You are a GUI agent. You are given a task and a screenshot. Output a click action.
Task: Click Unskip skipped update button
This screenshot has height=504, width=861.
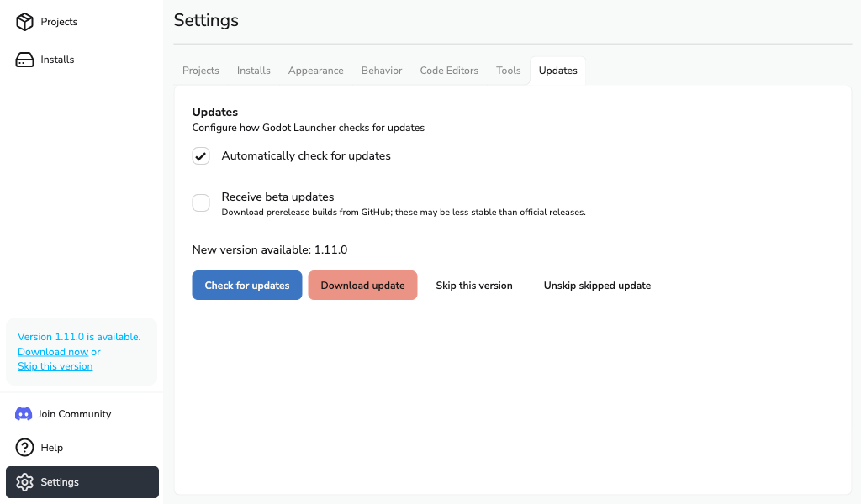[x=598, y=285]
